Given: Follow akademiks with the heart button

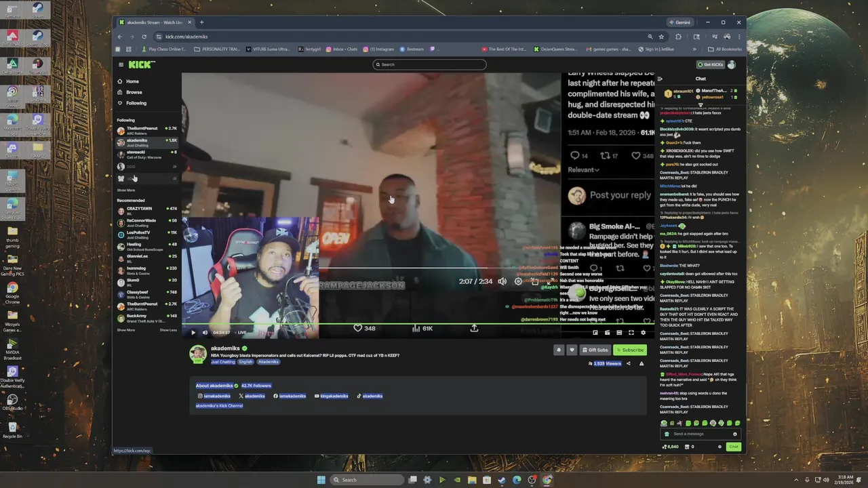Looking at the screenshot, I should (572, 350).
